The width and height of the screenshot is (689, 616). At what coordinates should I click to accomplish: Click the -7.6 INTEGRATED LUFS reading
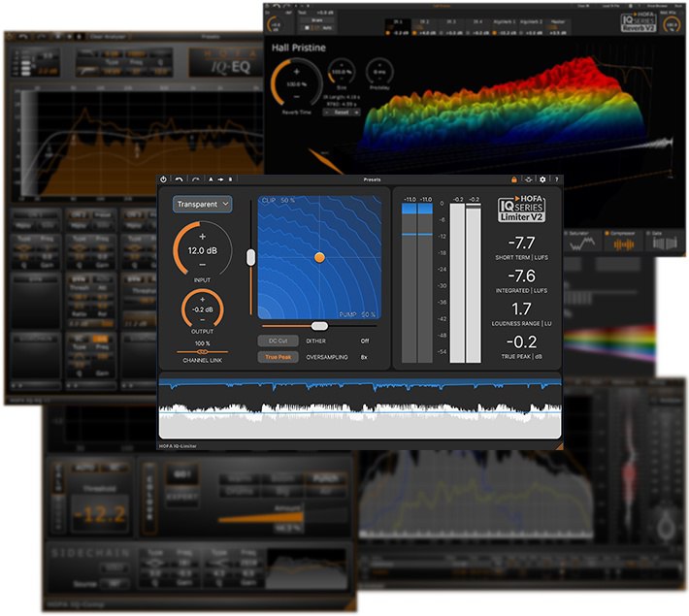(521, 276)
